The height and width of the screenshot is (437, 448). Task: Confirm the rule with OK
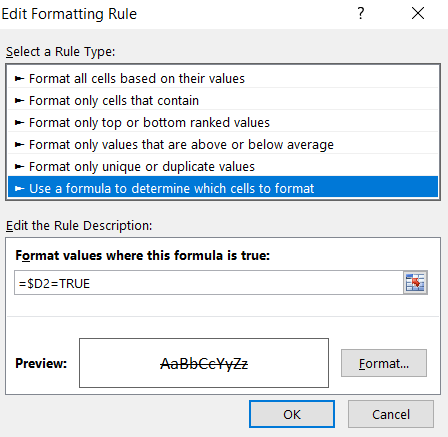[x=292, y=414]
